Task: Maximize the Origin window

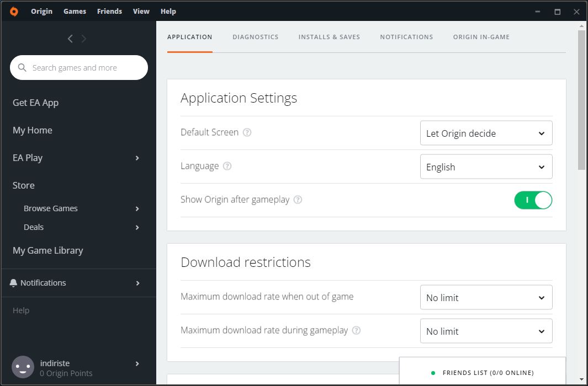Action: coord(558,12)
